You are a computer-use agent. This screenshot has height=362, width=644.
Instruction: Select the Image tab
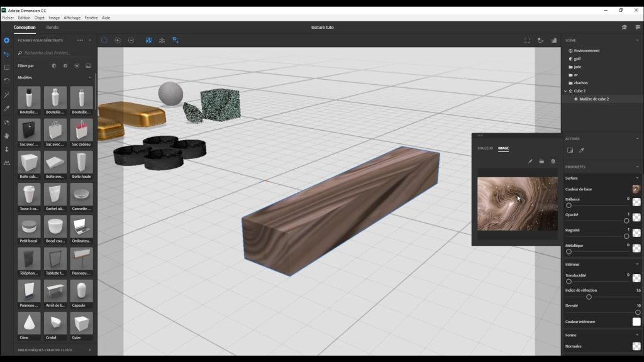504,148
